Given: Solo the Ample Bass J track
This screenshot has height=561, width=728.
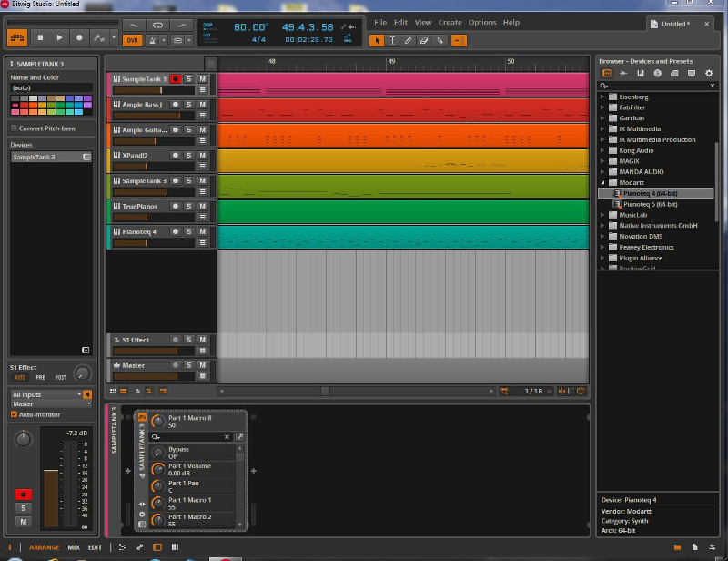Looking at the screenshot, I should tap(189, 105).
